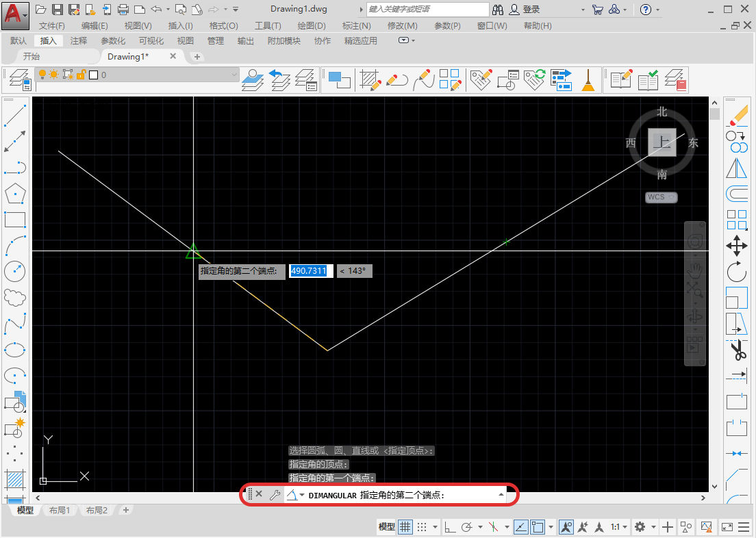Toggle annotation visibility in the status bar
The height and width of the screenshot is (538, 756).
pyautogui.click(x=566, y=526)
